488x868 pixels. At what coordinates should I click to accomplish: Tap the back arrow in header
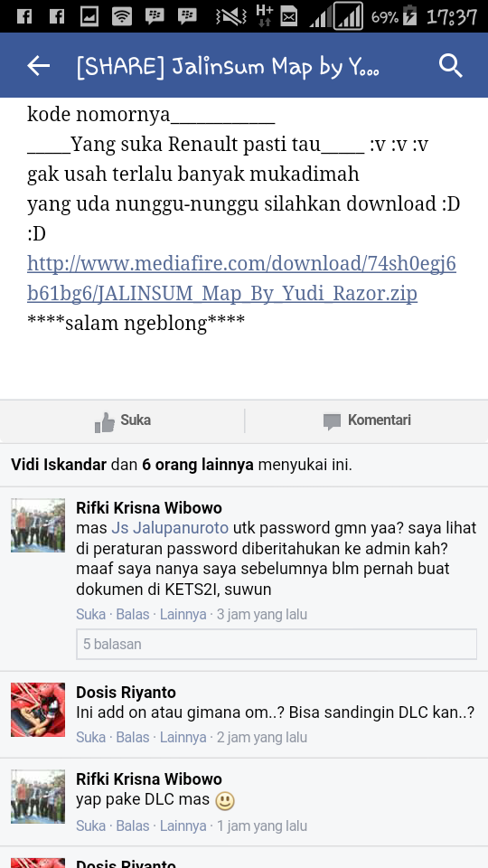pyautogui.click(x=38, y=66)
